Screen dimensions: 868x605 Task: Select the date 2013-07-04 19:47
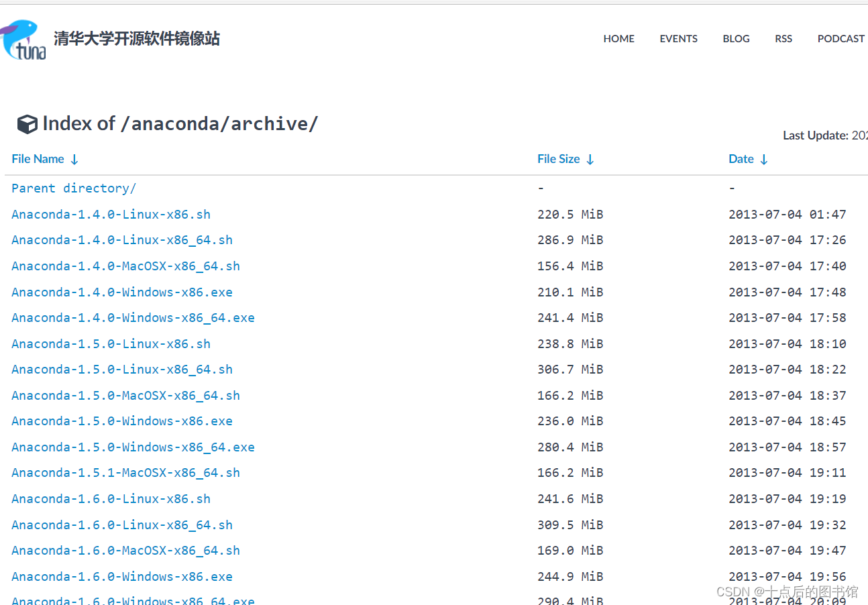click(x=788, y=551)
